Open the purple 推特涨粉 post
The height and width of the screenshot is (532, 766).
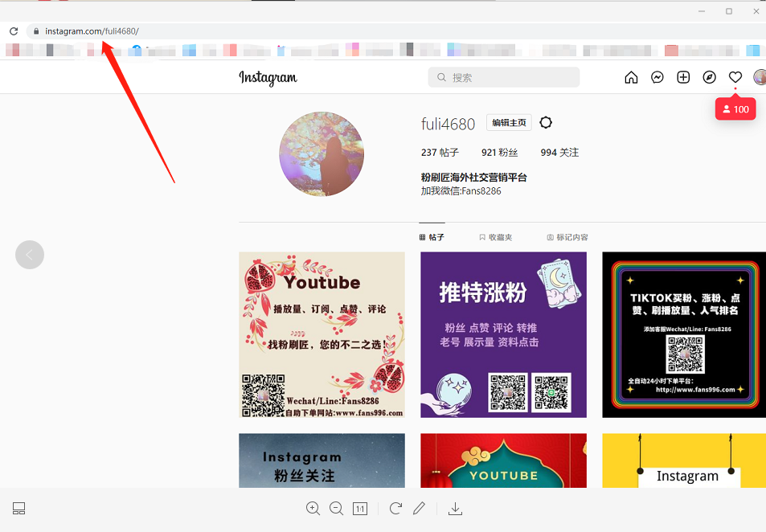[x=504, y=334]
